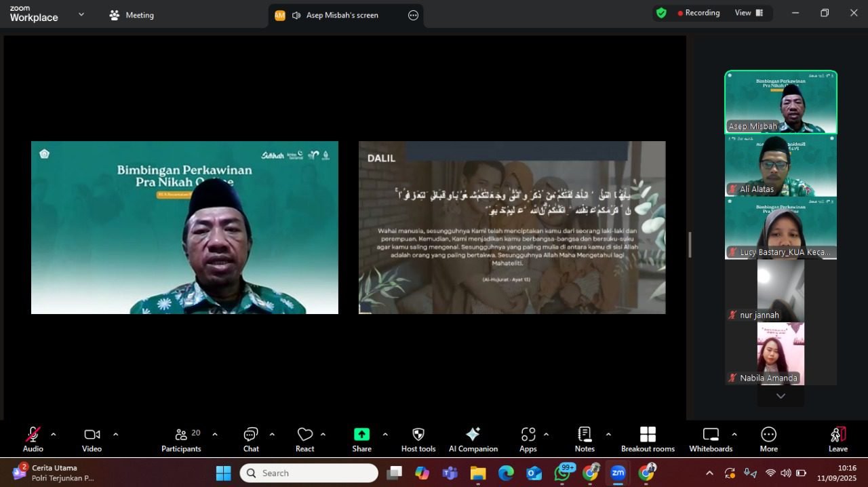Toggle the camera with Video button
Viewport: 868px width, 487px height.
click(x=92, y=439)
